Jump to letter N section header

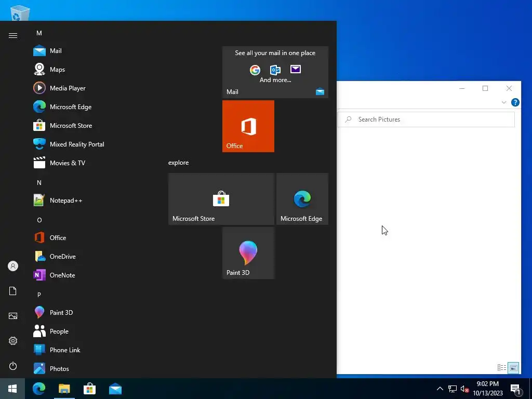(39, 183)
